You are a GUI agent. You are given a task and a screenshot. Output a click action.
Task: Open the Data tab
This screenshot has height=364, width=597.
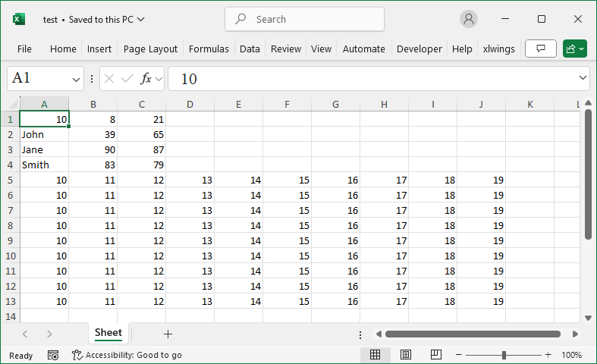pos(250,49)
